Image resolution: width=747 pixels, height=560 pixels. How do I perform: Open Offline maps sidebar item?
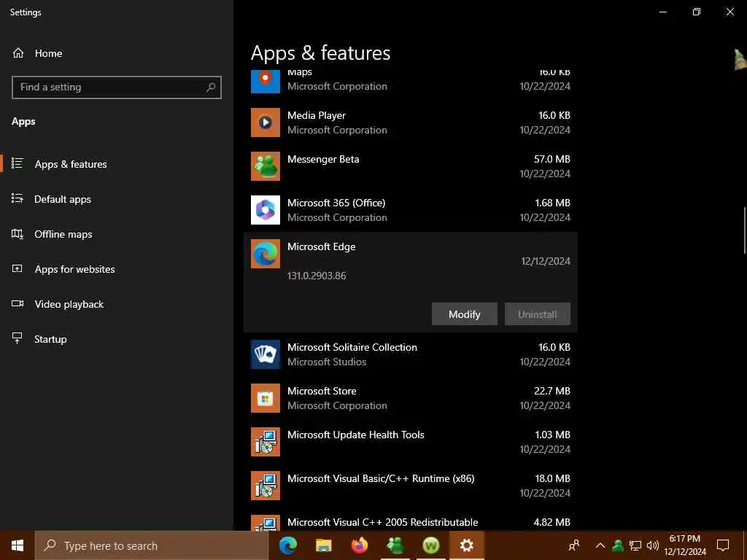click(117, 234)
